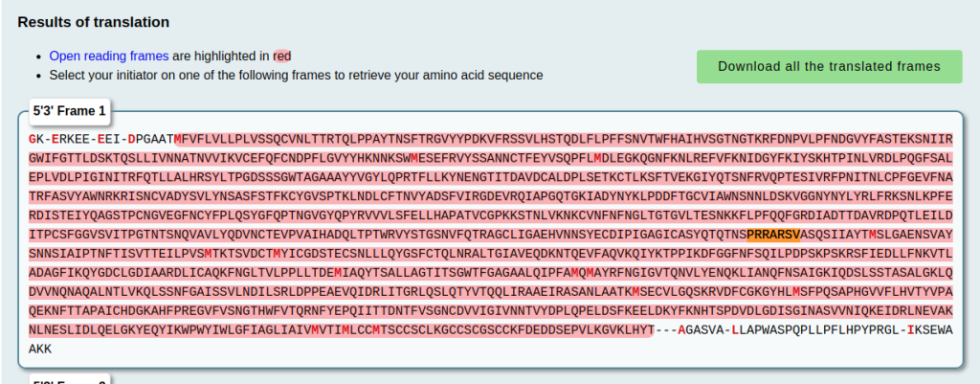Select initiator M starting MVTIMLCC
Screen dimensions: 980x384
(315, 329)
